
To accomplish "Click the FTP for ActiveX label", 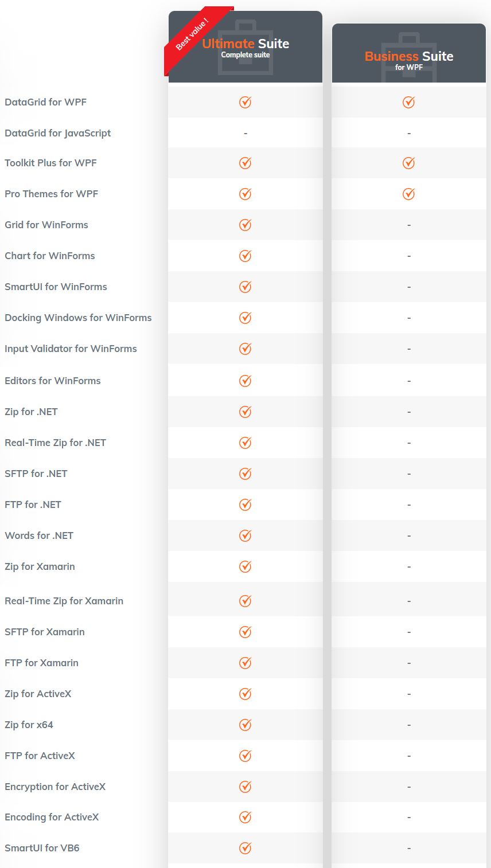I will [x=40, y=756].
